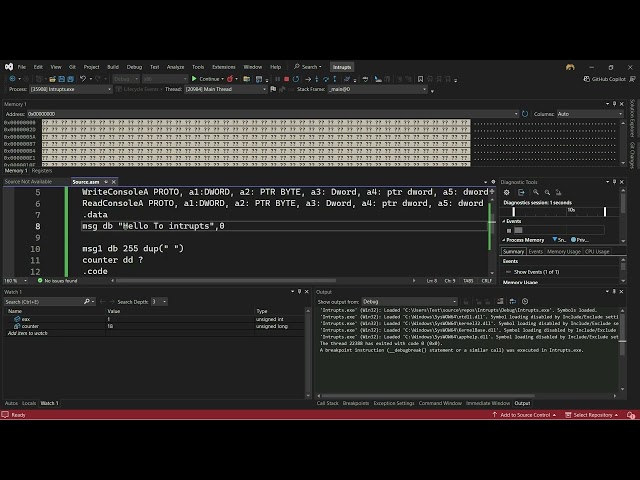This screenshot has width=640, height=480.
Task: Open the Process dropdown showing Intrupts.exe
Action: click(70, 89)
